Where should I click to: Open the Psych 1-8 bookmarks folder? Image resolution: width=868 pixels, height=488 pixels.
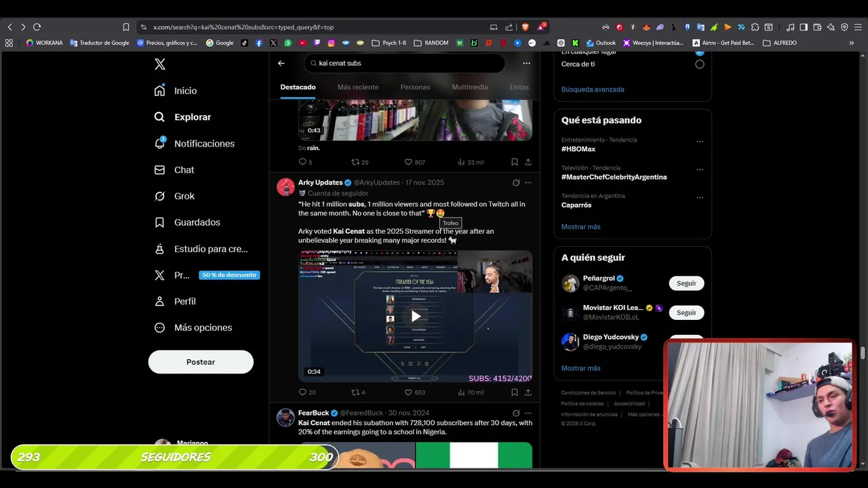pyautogui.click(x=389, y=43)
